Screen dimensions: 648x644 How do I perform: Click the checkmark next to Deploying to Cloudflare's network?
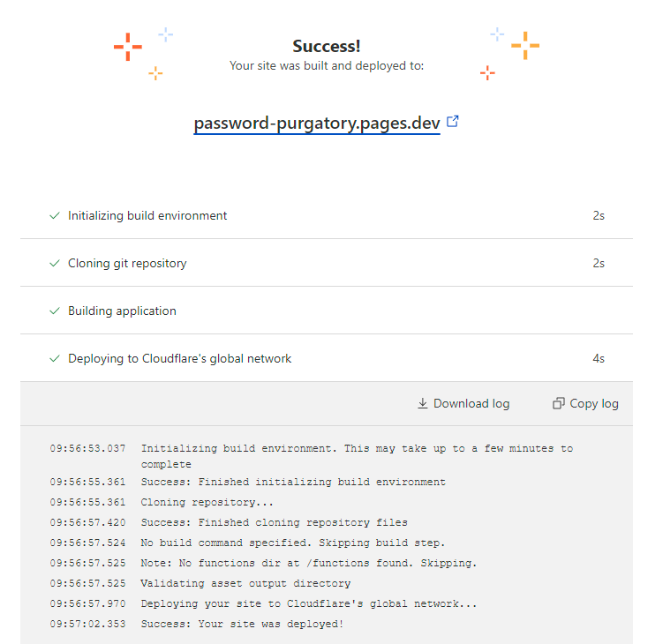click(x=55, y=358)
